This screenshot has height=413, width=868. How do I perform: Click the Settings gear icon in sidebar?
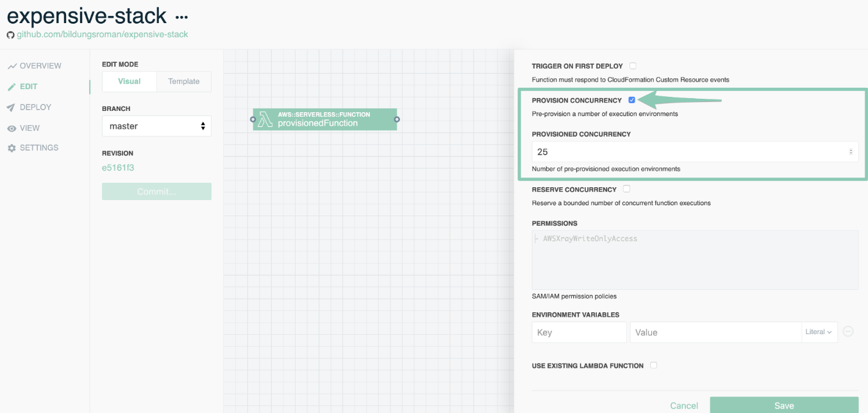click(12, 148)
